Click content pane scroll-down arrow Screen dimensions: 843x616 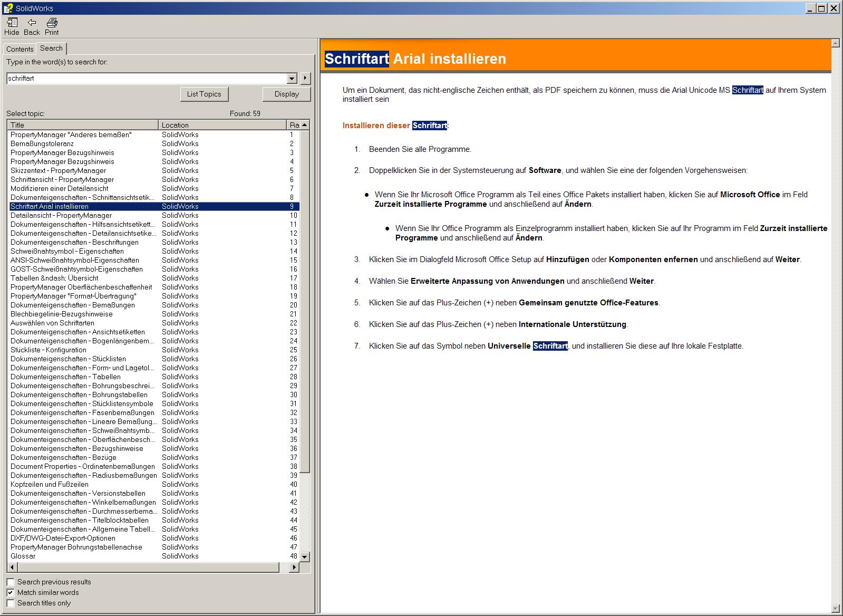835,608
